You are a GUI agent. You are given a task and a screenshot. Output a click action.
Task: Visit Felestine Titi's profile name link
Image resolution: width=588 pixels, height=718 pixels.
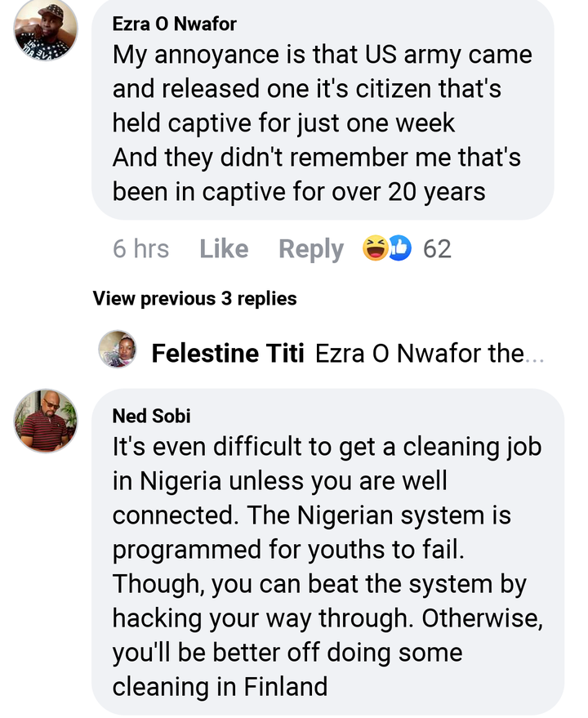coord(228,354)
